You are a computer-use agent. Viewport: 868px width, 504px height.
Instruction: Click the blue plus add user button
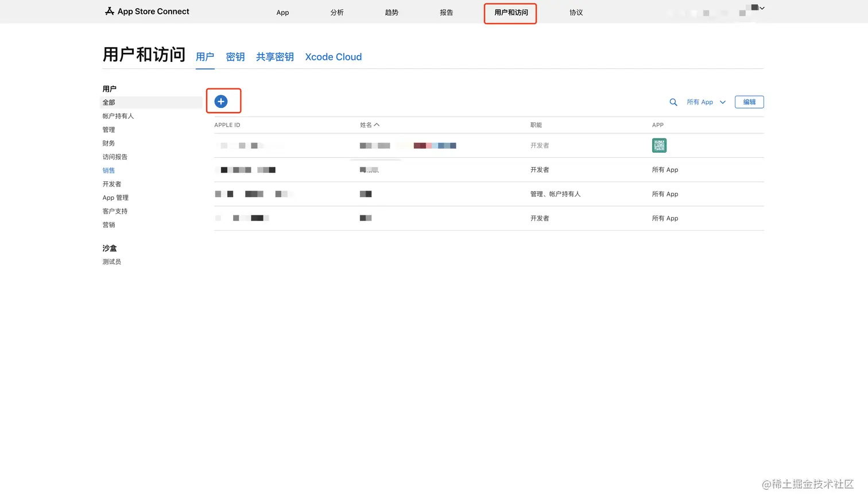coord(221,102)
